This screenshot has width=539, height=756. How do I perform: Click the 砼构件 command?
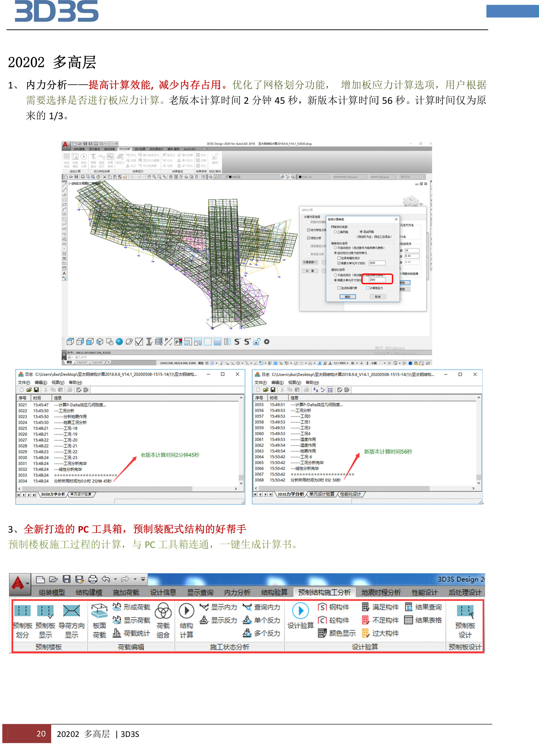coord(333,620)
